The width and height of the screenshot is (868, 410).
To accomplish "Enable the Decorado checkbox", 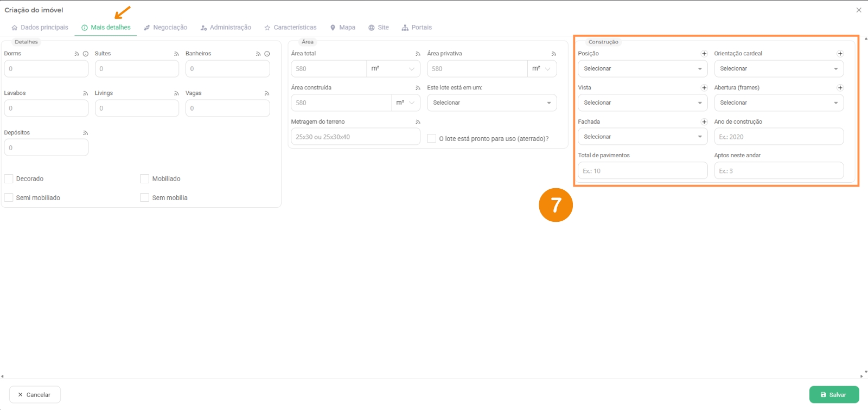I will pyautogui.click(x=9, y=179).
